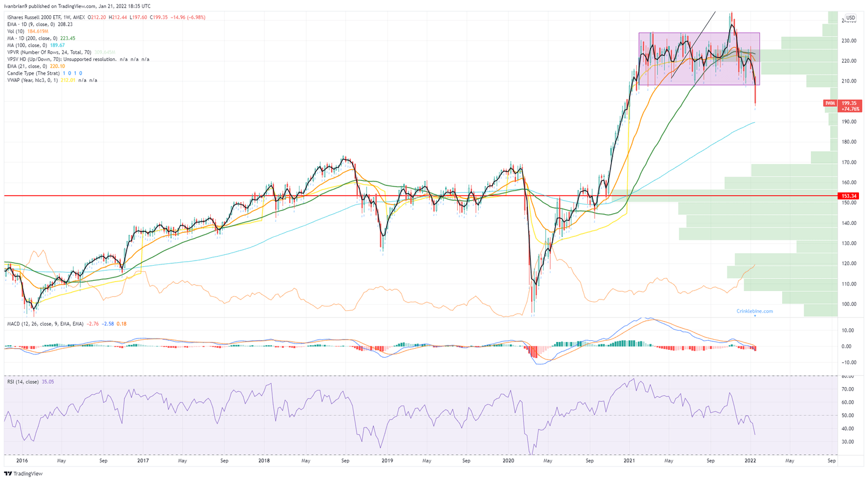The image size is (868, 481).
Task: Click the -14.96 (-6.98%) change value
Action: coord(188,18)
